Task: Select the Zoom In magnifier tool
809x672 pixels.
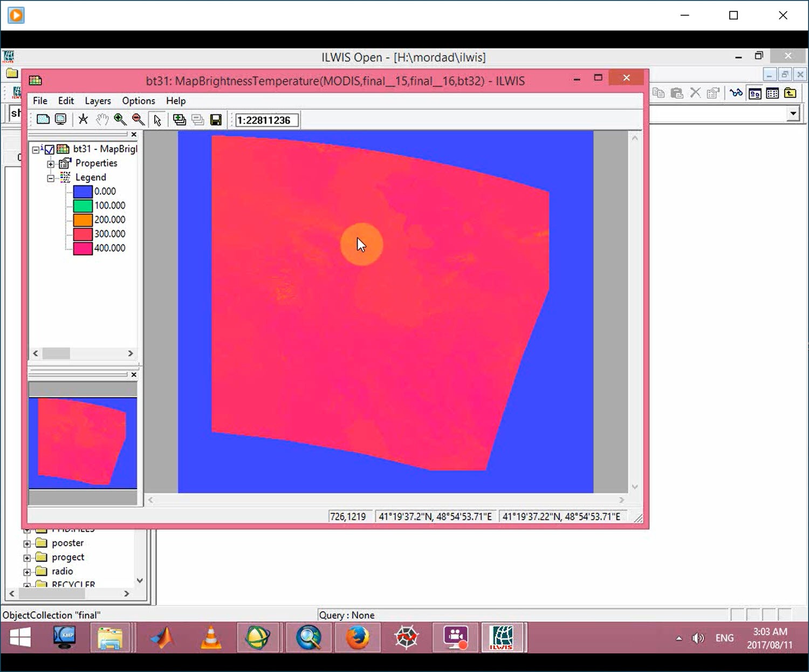Action: tap(120, 120)
